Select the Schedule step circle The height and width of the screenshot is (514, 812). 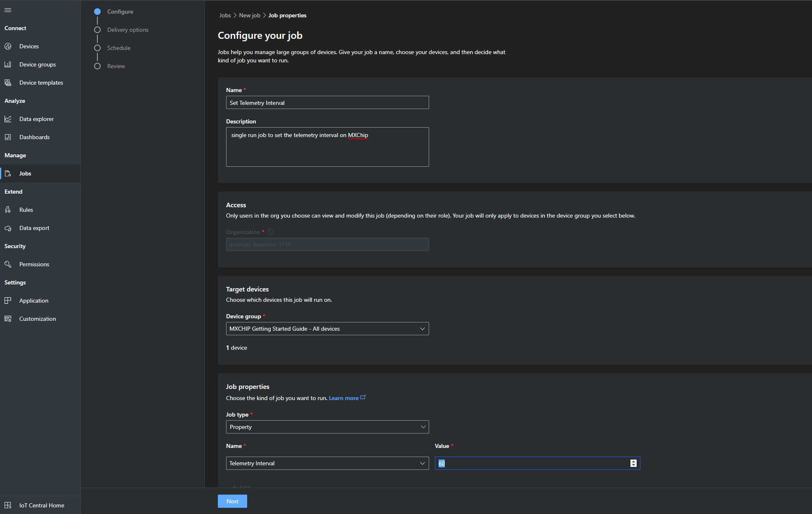97,48
